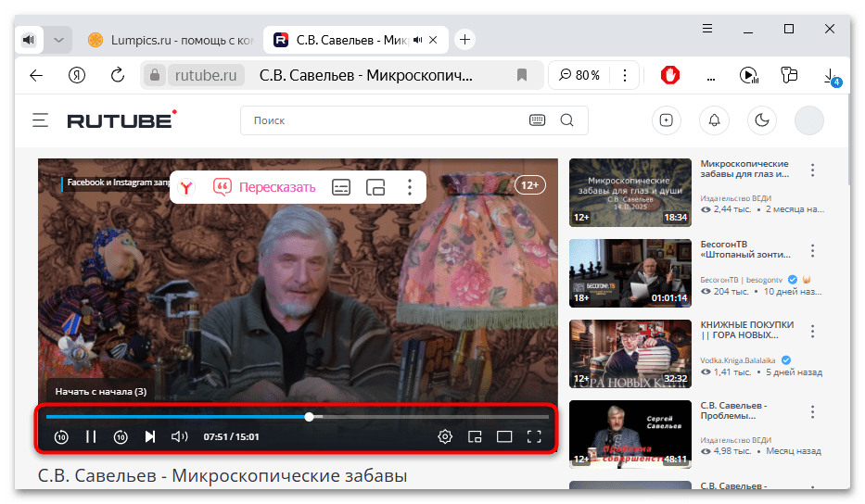Toggle dark theme moon icon
The image size is (865, 504).
pos(762,120)
